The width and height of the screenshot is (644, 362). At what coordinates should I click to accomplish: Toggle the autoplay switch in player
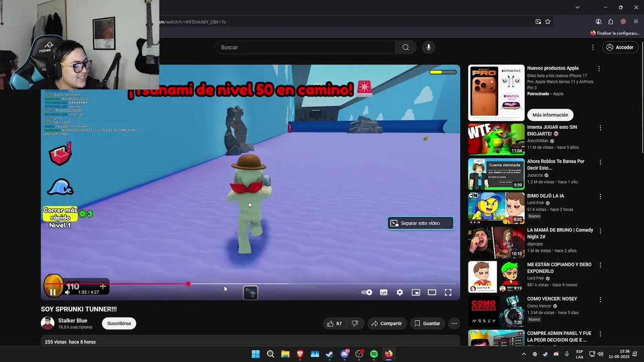tap(367, 292)
